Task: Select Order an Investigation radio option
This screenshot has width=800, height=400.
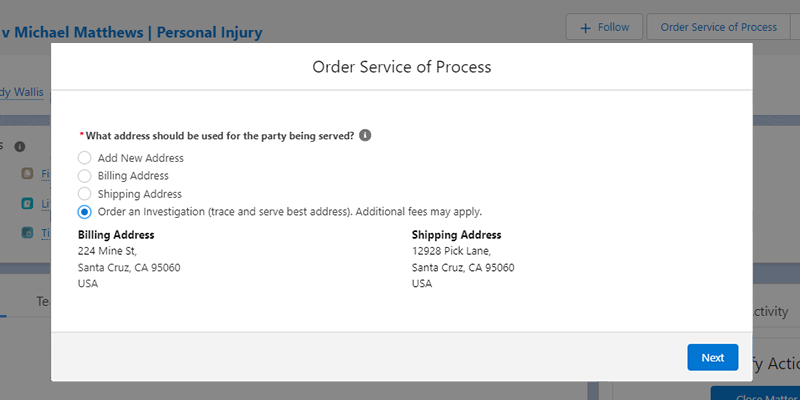Action: pos(85,212)
